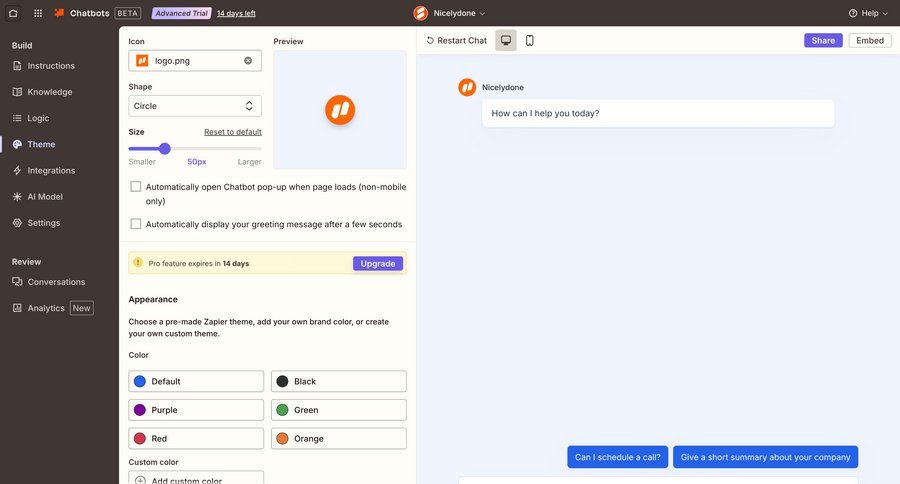This screenshot has height=484, width=900.
Task: Click Can I schedule a call? suggestion
Action: point(618,457)
